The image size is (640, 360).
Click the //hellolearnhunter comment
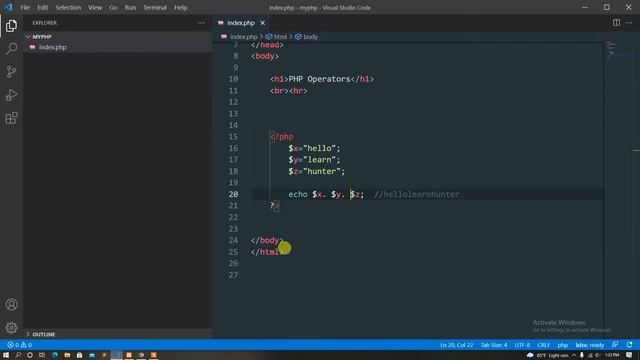click(416, 194)
